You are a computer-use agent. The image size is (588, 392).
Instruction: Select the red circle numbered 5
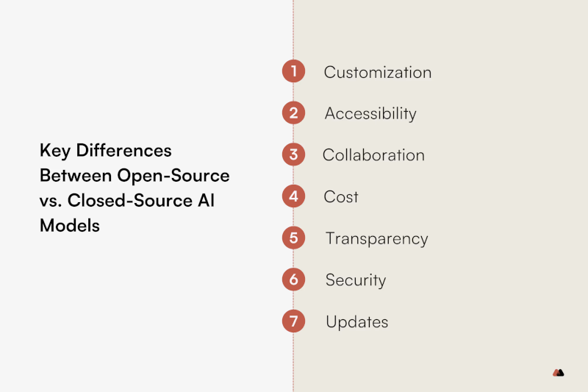[293, 238]
